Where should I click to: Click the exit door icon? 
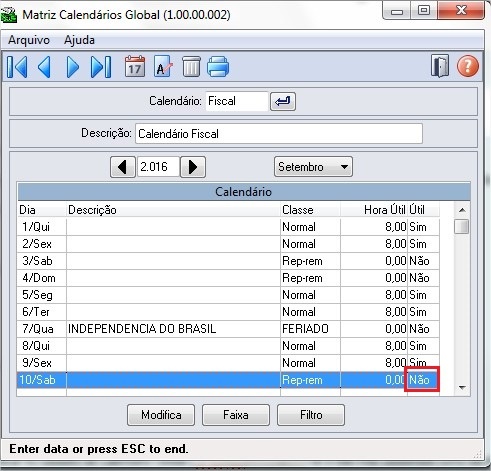point(440,66)
